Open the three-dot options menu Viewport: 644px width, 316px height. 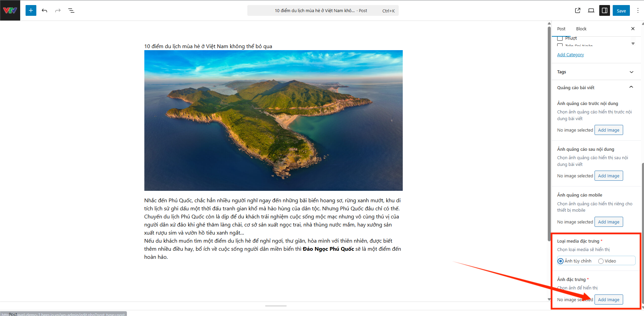[638, 10]
